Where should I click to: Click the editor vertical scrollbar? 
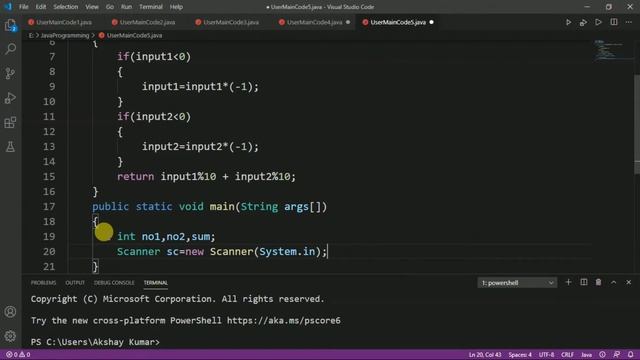coord(637,124)
